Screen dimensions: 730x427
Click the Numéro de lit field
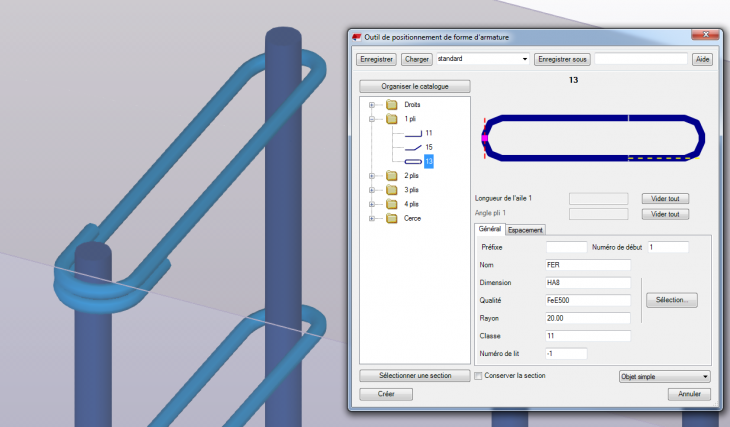pyautogui.click(x=566, y=354)
